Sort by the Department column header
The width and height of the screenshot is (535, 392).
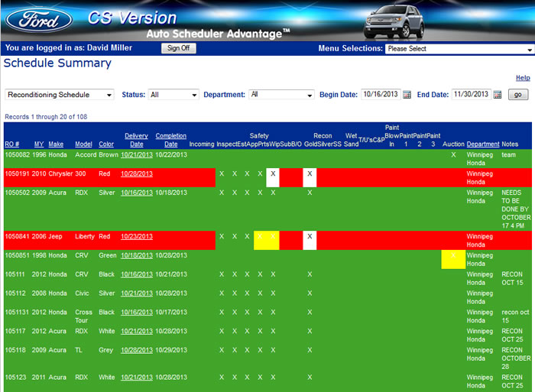[482, 144]
